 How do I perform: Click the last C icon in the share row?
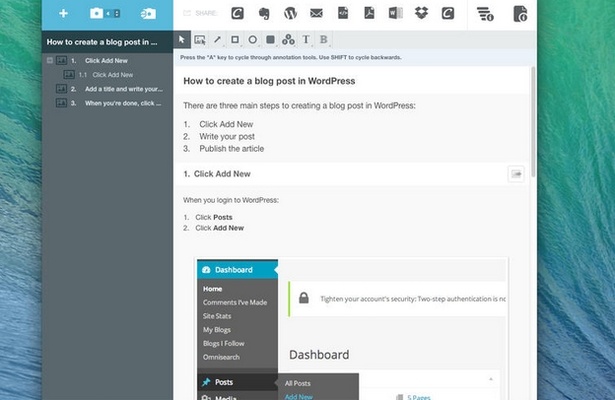(448, 13)
